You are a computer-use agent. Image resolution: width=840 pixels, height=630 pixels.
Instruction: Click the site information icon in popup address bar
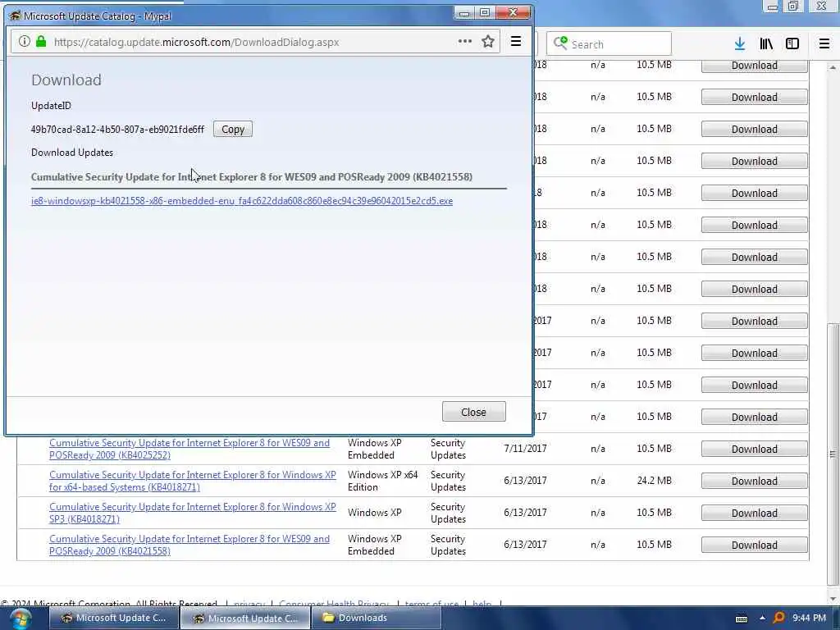[x=24, y=42]
